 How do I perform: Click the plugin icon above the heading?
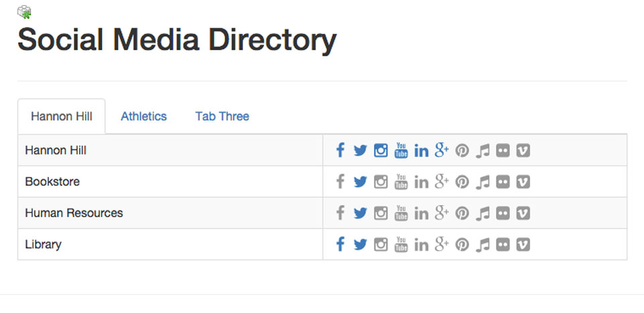click(24, 12)
